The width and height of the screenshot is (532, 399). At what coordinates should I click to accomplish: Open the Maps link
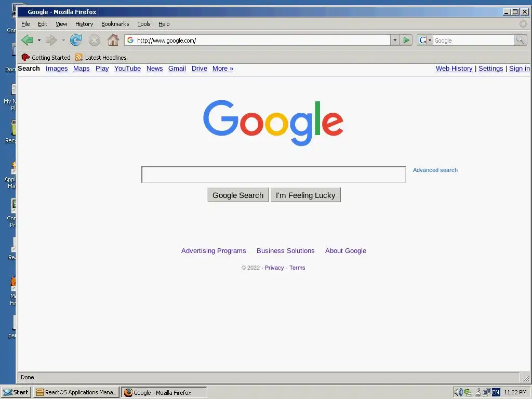(x=82, y=69)
